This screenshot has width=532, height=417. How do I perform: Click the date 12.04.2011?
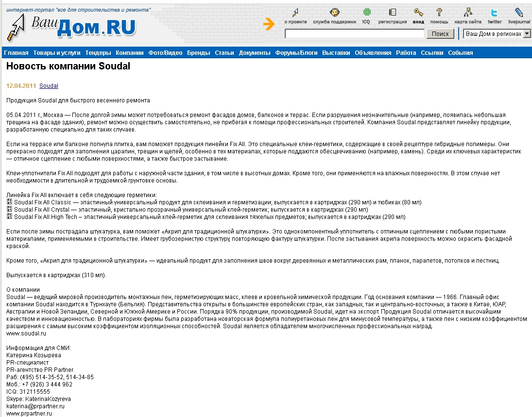pyautogui.click(x=21, y=86)
